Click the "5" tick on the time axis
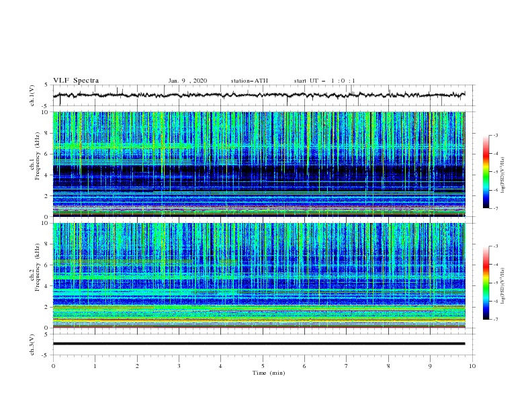Image resolution: width=532 pixels, height=411 pixels. tap(263, 366)
